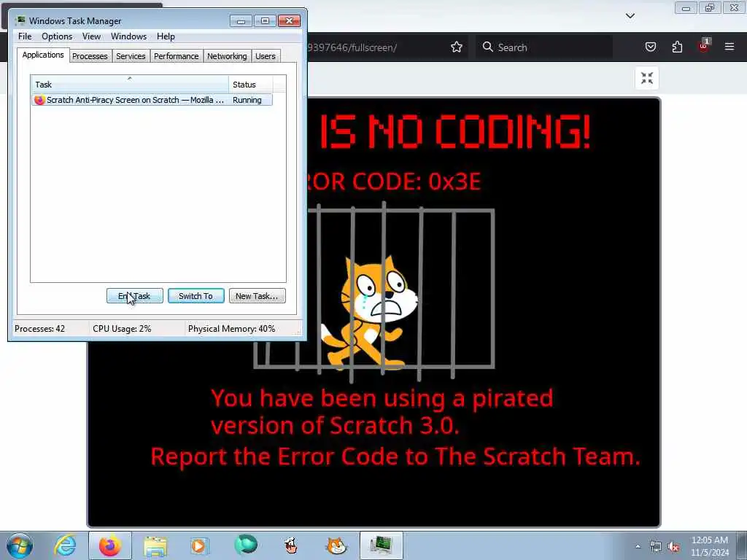Viewport: 747px width, 560px height.
Task: Click the Firefox address bar URL text
Action: point(352,47)
